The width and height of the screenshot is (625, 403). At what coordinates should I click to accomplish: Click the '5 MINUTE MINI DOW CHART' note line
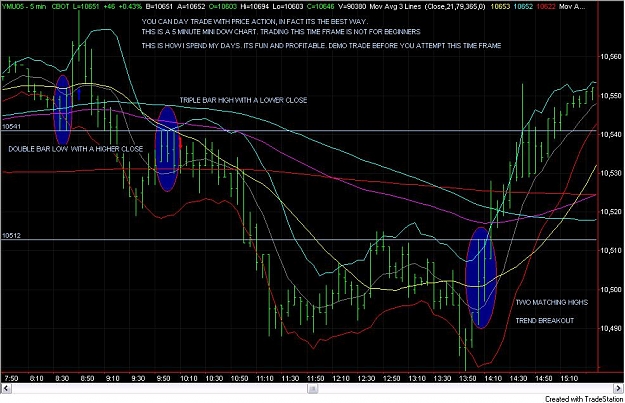[281, 32]
